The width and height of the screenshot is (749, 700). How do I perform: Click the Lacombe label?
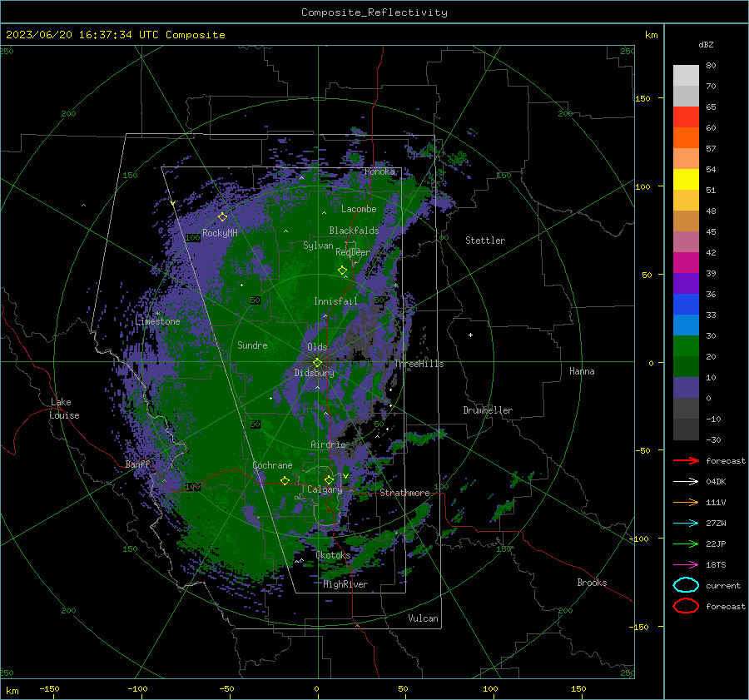(359, 209)
